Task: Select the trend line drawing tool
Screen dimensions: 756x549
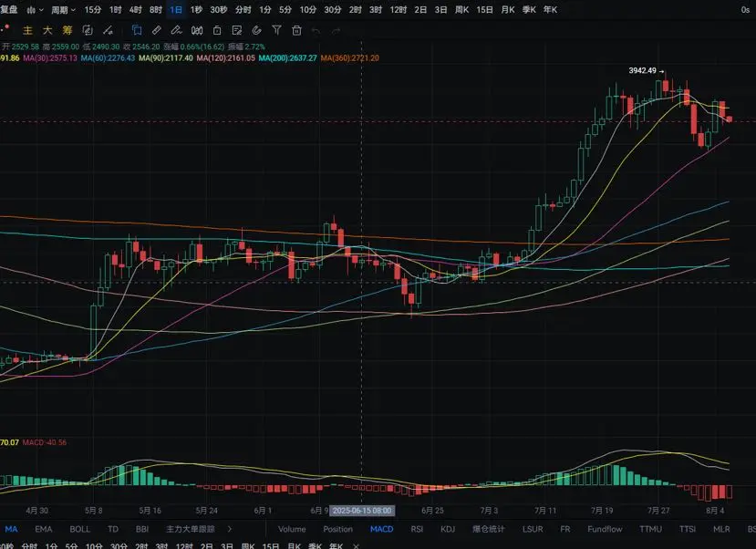Action: click(x=108, y=30)
